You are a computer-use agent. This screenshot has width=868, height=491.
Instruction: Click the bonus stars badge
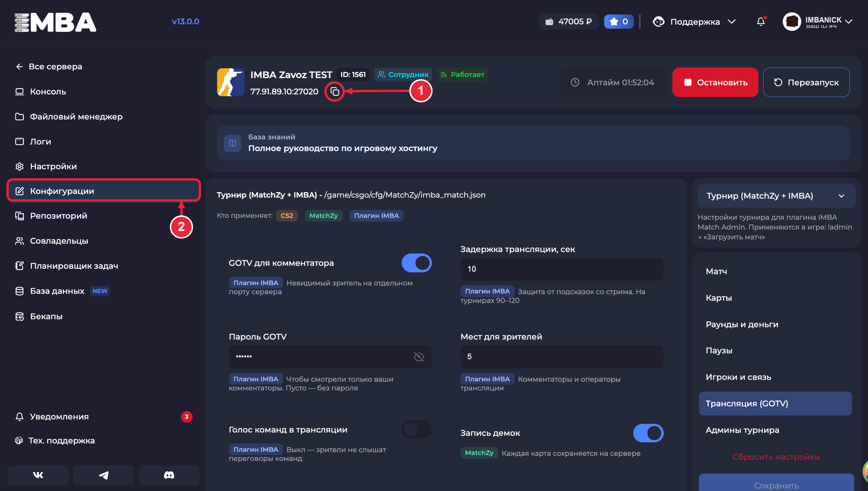click(619, 21)
